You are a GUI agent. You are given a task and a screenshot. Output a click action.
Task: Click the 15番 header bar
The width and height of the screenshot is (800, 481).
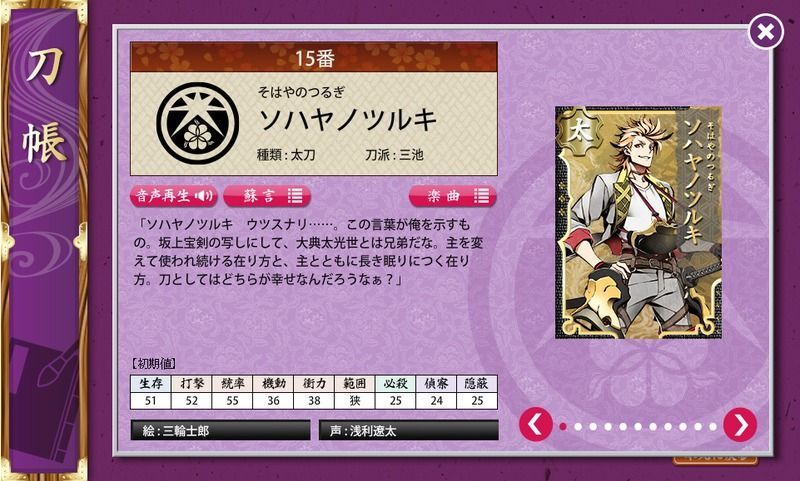(314, 57)
